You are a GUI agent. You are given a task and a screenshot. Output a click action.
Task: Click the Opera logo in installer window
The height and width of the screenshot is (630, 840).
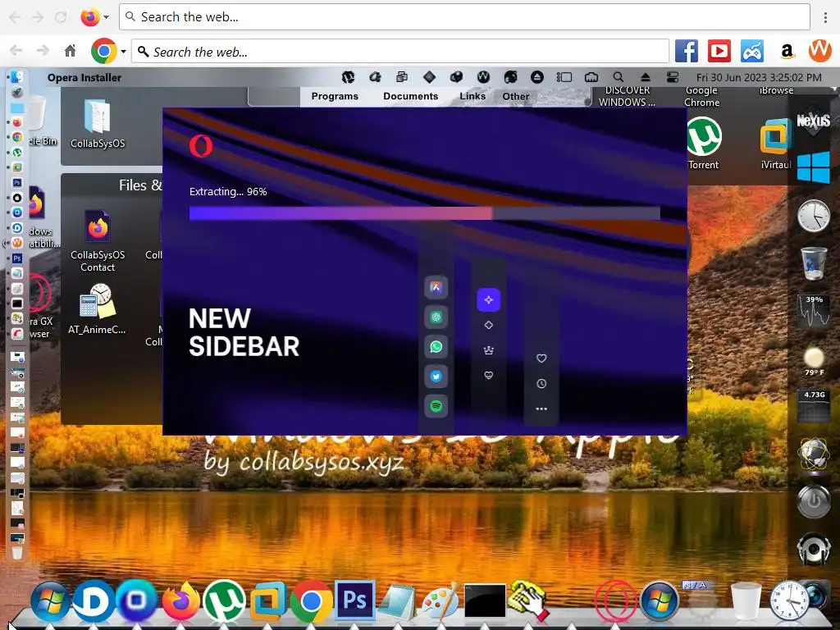pyautogui.click(x=201, y=146)
